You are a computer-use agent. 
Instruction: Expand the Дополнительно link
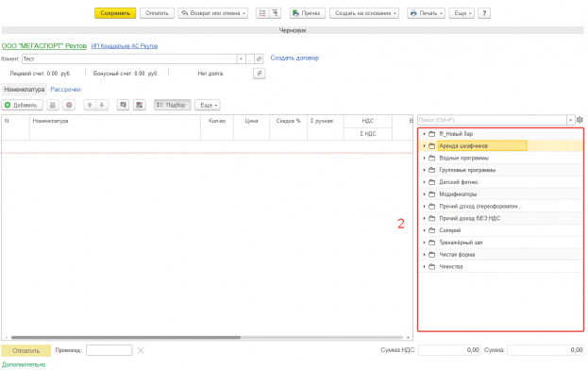(24, 364)
